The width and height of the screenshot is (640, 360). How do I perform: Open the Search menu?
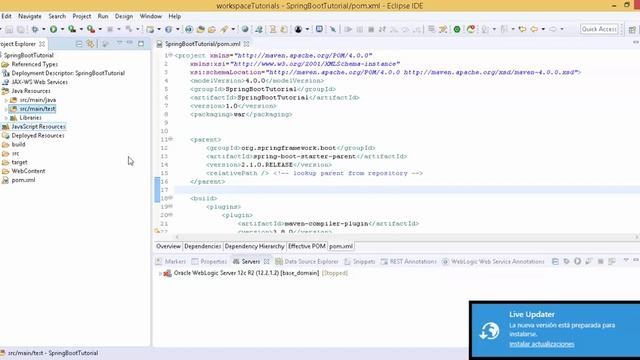(57, 16)
